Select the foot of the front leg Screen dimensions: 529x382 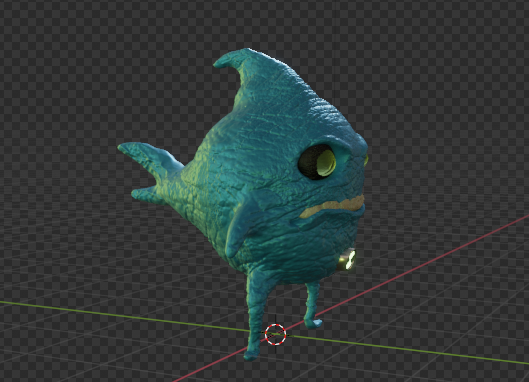coord(251,354)
